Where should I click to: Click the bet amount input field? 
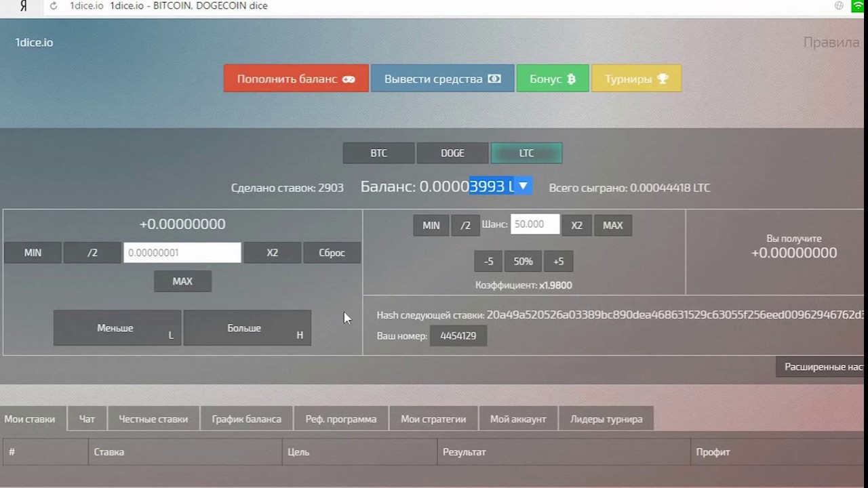coord(182,253)
